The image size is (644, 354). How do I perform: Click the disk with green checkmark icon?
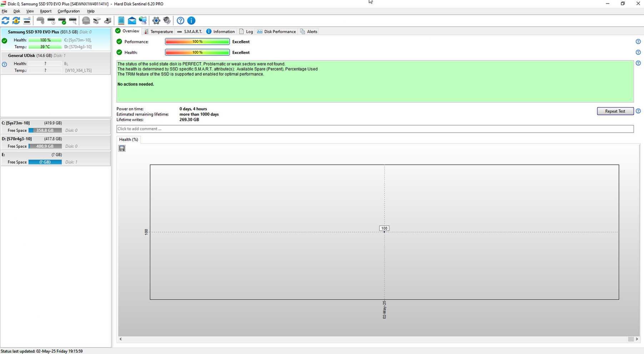[x=62, y=21]
